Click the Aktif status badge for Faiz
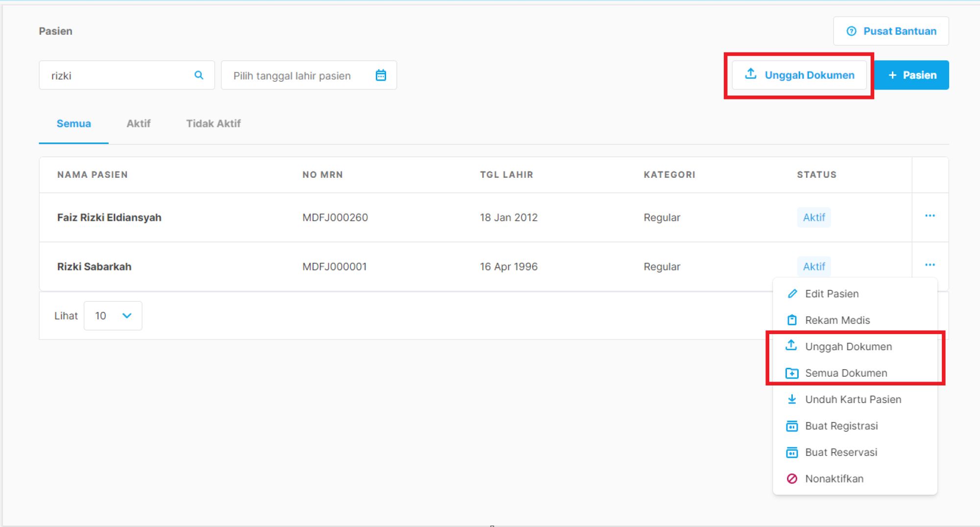 [x=814, y=217]
